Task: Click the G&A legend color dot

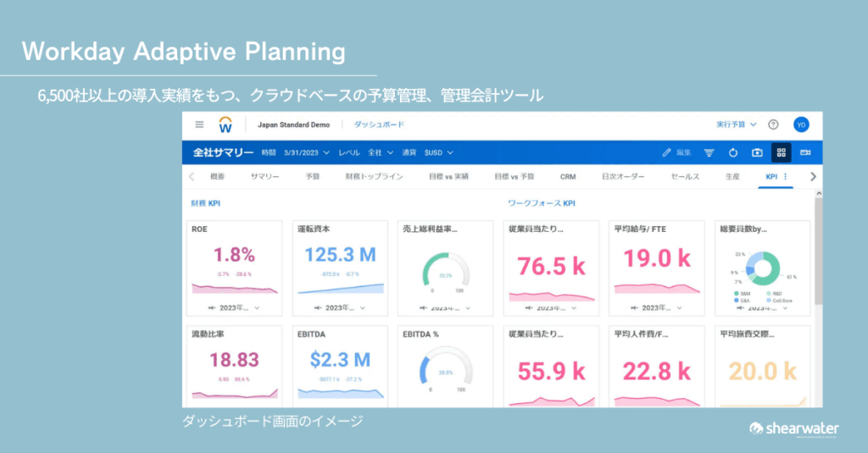Action: (737, 301)
